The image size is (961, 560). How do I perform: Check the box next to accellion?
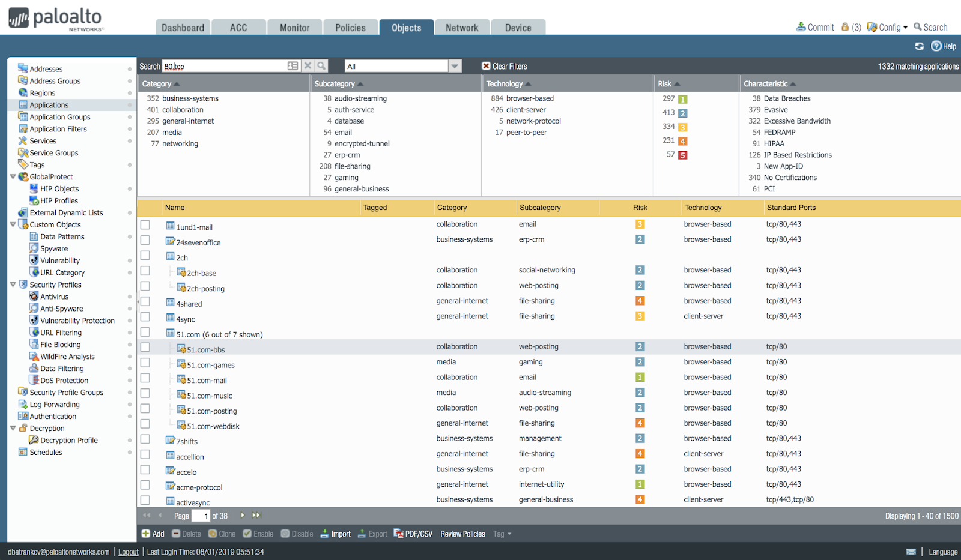coord(145,454)
